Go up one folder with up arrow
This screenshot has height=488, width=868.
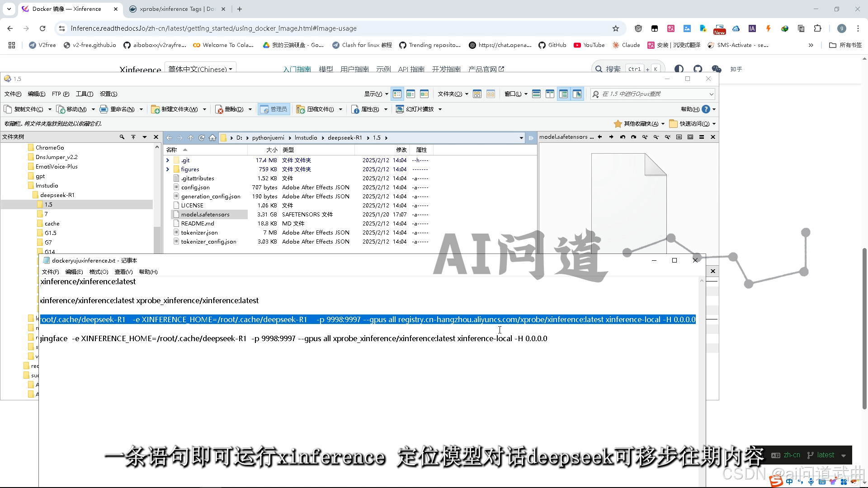(191, 138)
